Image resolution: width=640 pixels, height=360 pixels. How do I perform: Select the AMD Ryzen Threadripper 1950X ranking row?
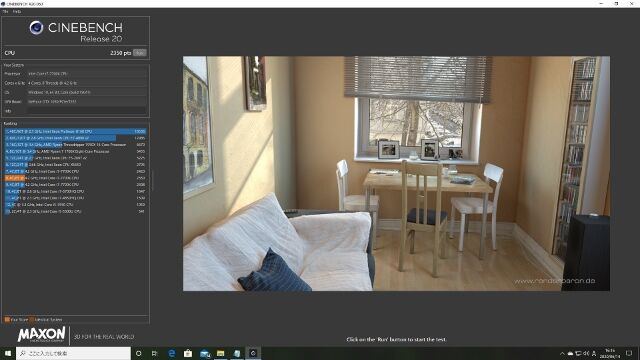point(76,144)
